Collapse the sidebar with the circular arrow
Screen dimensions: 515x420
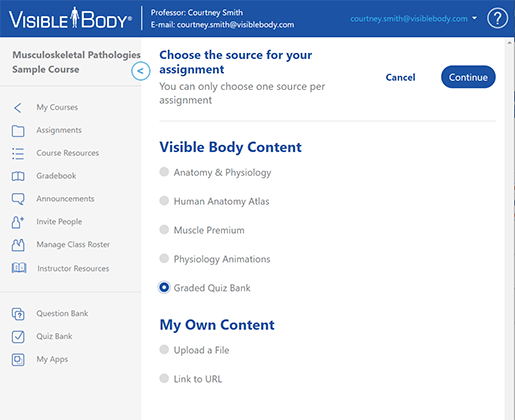140,71
